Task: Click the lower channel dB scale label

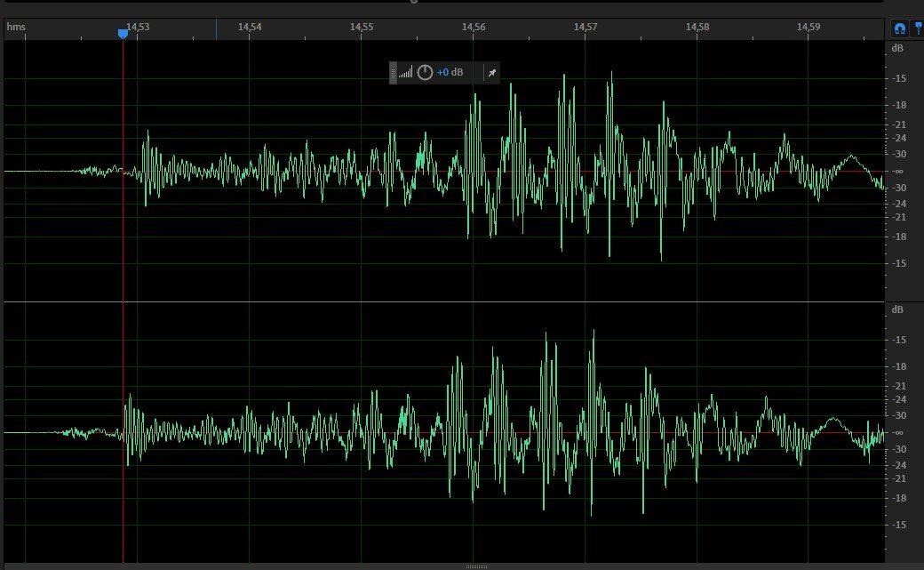Action: pos(897,309)
